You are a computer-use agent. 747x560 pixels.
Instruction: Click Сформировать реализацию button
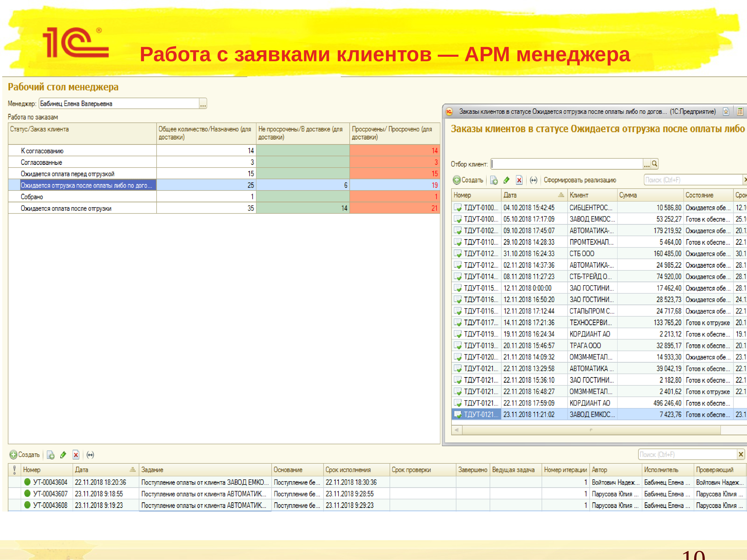579,180
